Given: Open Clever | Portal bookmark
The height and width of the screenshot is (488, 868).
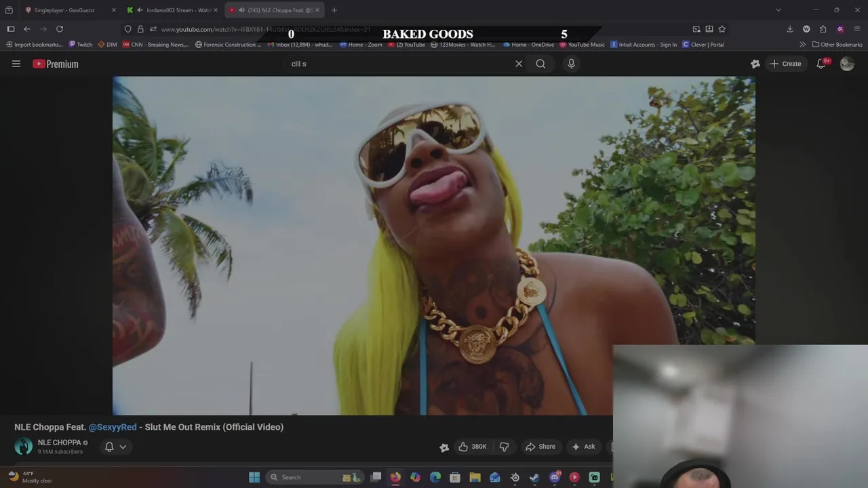Looking at the screenshot, I should coord(703,45).
